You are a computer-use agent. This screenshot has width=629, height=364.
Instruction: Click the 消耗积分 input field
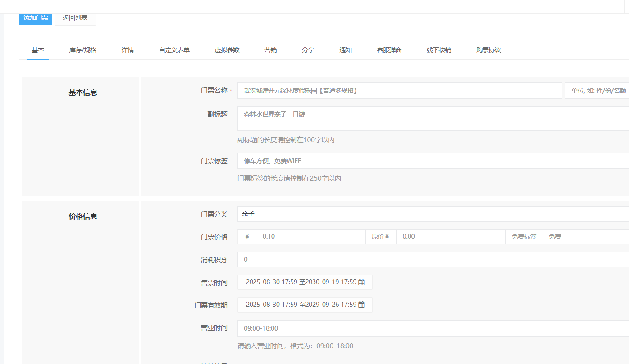pos(433,259)
